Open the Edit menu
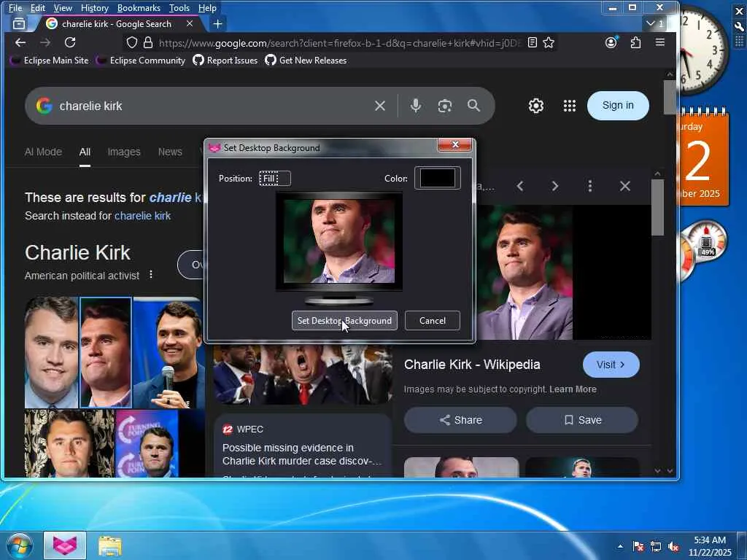The width and height of the screenshot is (747, 560). pyautogui.click(x=38, y=8)
